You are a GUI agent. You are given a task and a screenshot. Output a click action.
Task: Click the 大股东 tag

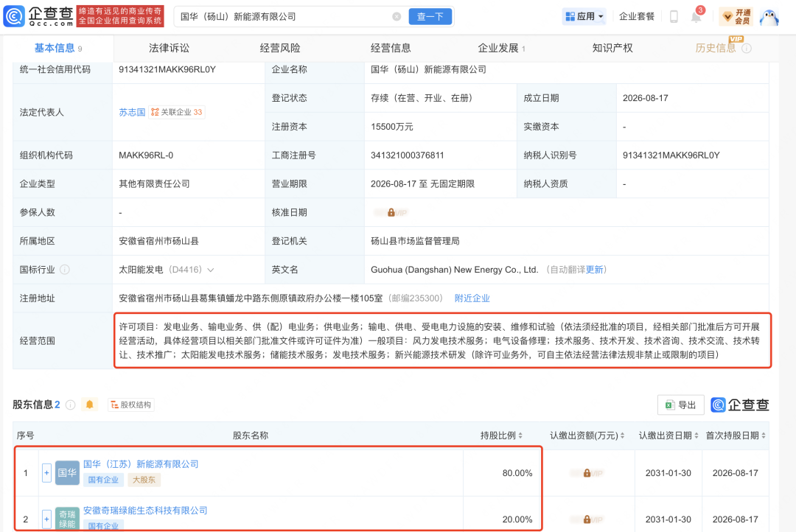click(144, 480)
